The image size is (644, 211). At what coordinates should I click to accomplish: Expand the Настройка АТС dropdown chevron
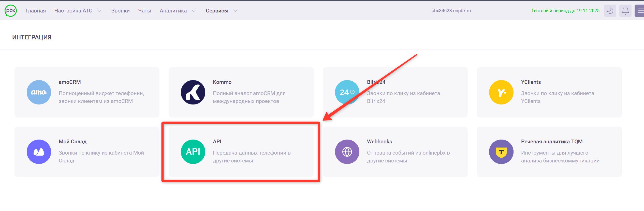click(99, 11)
